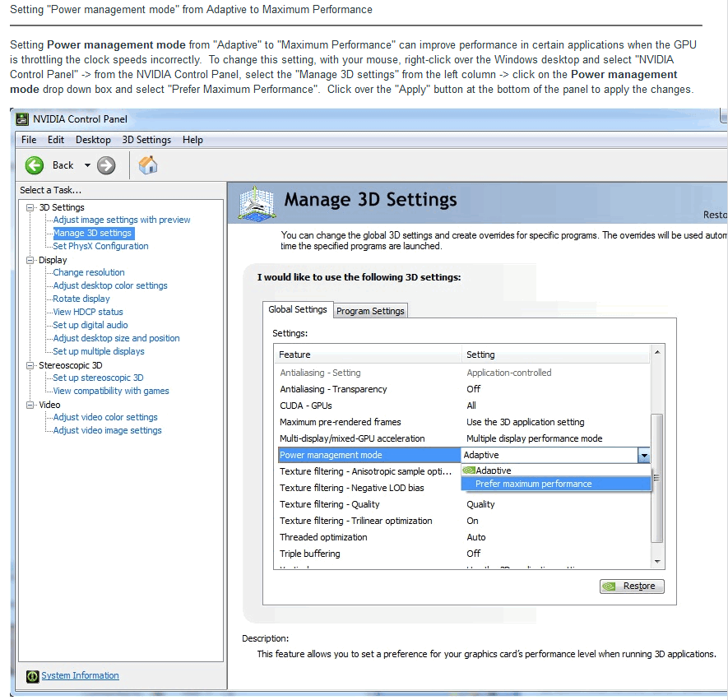728x700 pixels.
Task: Select the Triple buffering row
Action: pos(464,554)
